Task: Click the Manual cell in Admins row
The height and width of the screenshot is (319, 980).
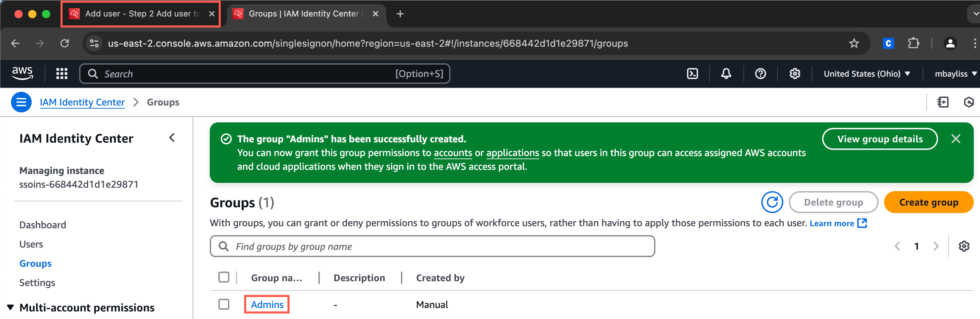Action: point(432,304)
